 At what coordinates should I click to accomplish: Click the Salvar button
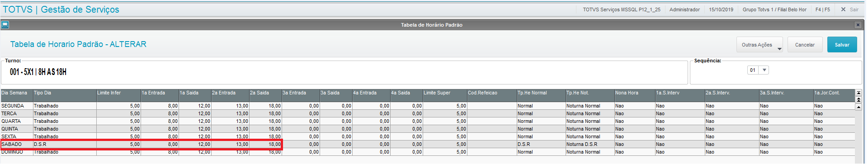pos(842,45)
